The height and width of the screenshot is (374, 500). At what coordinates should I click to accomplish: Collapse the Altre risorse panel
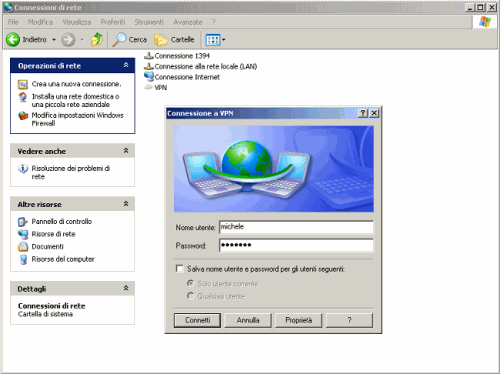tap(126, 204)
